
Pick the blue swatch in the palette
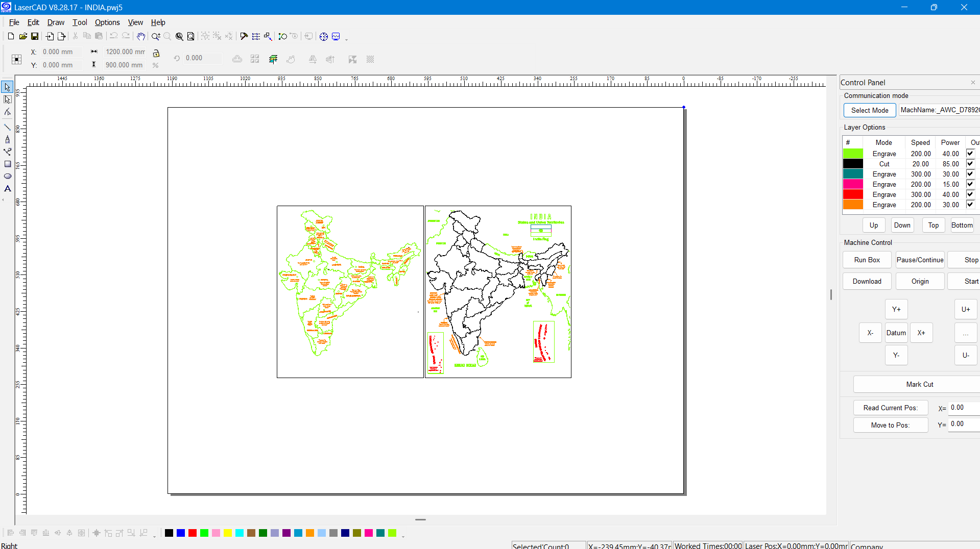coord(181,533)
